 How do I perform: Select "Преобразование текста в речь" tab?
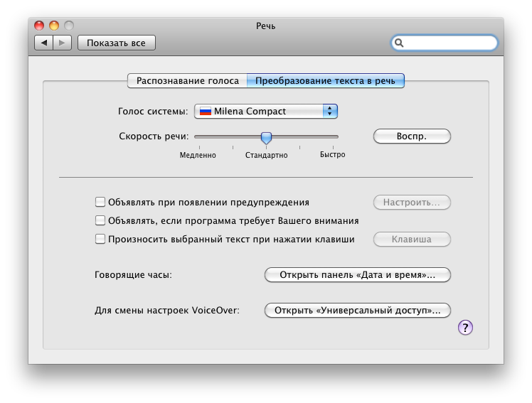coord(326,81)
